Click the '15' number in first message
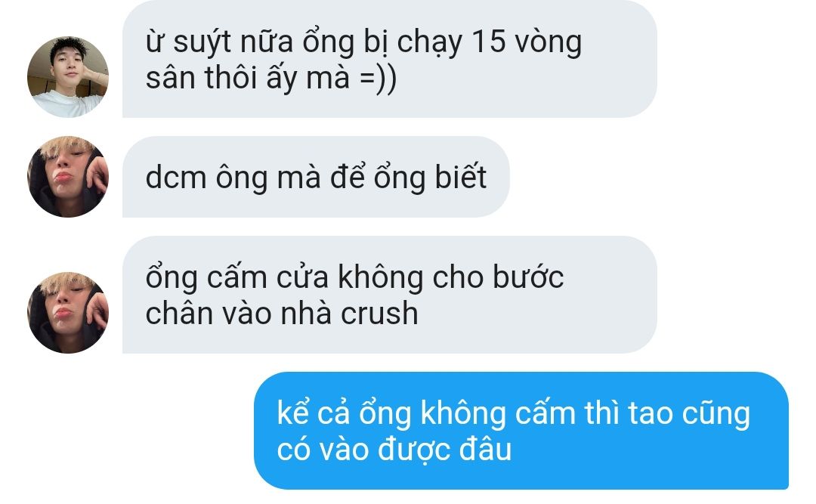The height and width of the screenshot is (504, 816). click(x=488, y=41)
